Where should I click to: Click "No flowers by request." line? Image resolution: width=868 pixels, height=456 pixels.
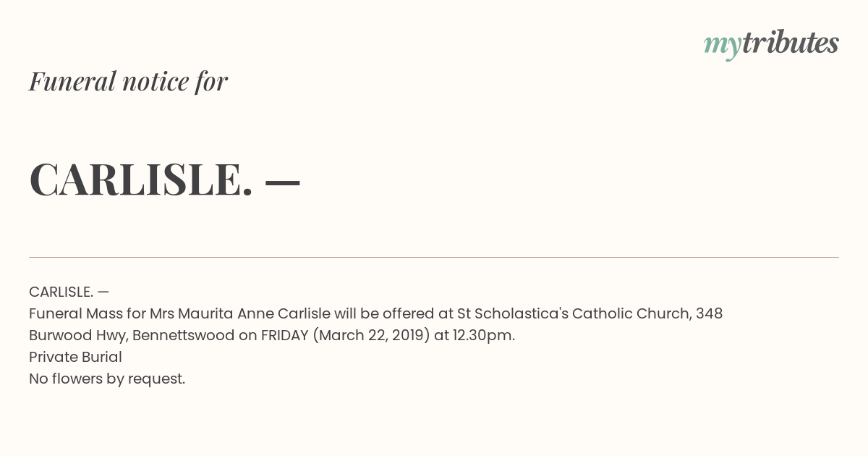coord(107,379)
